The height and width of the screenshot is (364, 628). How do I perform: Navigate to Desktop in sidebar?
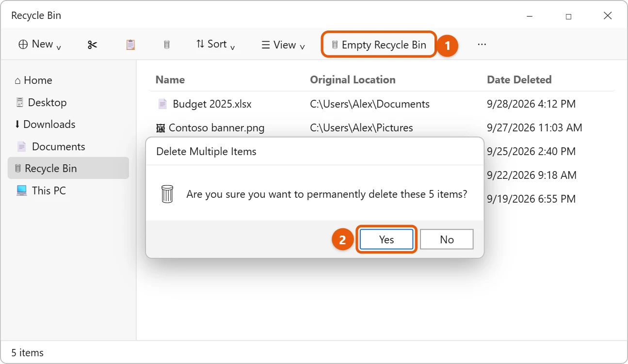click(68, 102)
